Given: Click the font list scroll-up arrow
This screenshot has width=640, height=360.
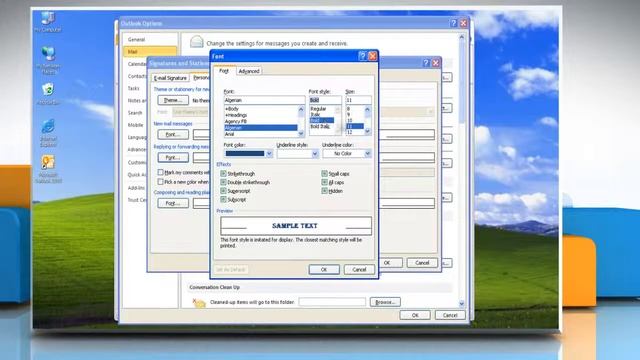Looking at the screenshot, I should 301,109.
